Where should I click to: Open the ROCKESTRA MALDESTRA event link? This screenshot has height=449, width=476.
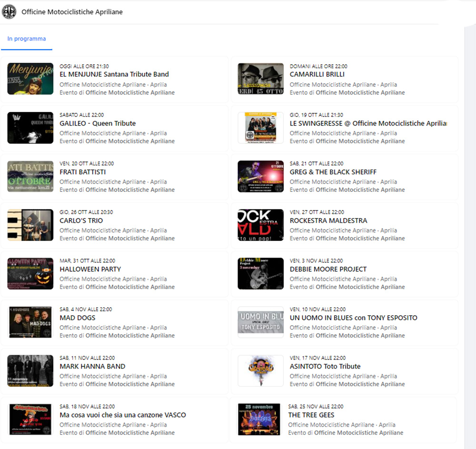tap(328, 220)
